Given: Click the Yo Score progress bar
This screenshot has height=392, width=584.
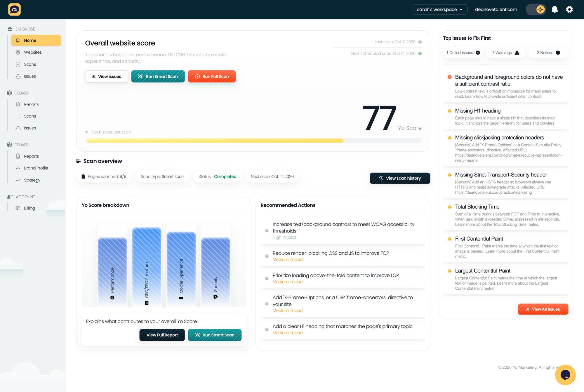Looking at the screenshot, I should [x=253, y=141].
